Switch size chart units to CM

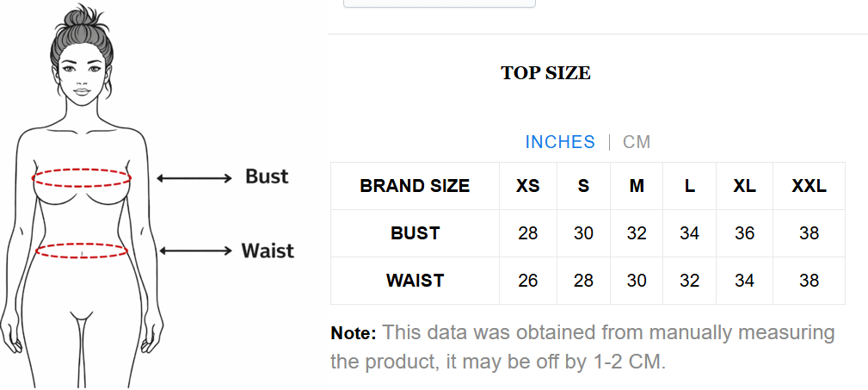tap(637, 142)
